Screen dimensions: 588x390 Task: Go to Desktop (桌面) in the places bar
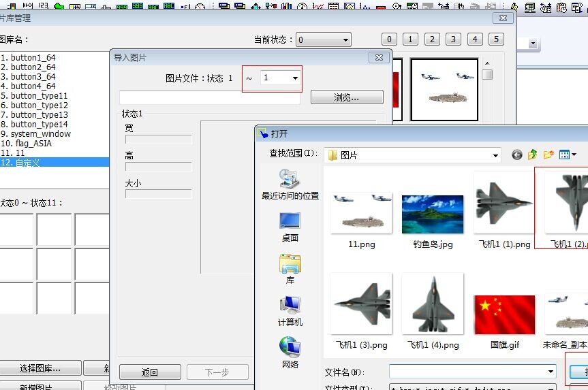[x=290, y=227]
